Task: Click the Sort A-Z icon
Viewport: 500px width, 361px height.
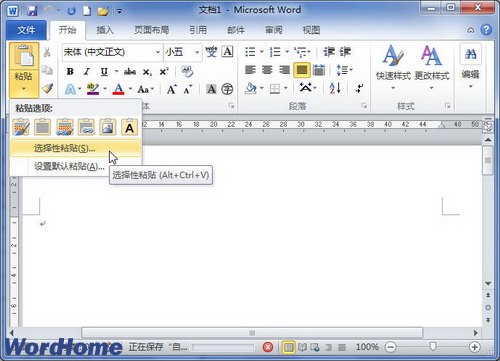Action: coord(335,88)
